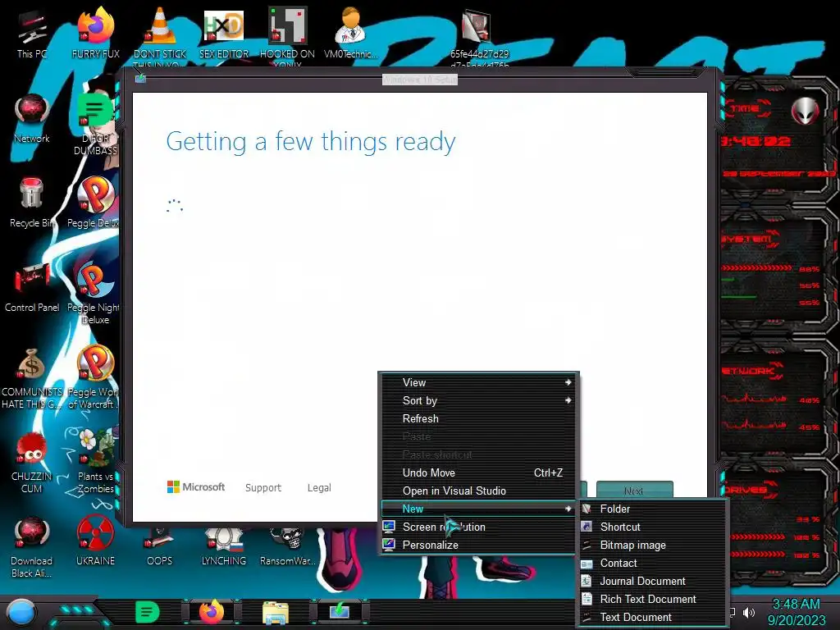840x630 pixels.
Task: Create a new Text Document
Action: (x=652, y=618)
